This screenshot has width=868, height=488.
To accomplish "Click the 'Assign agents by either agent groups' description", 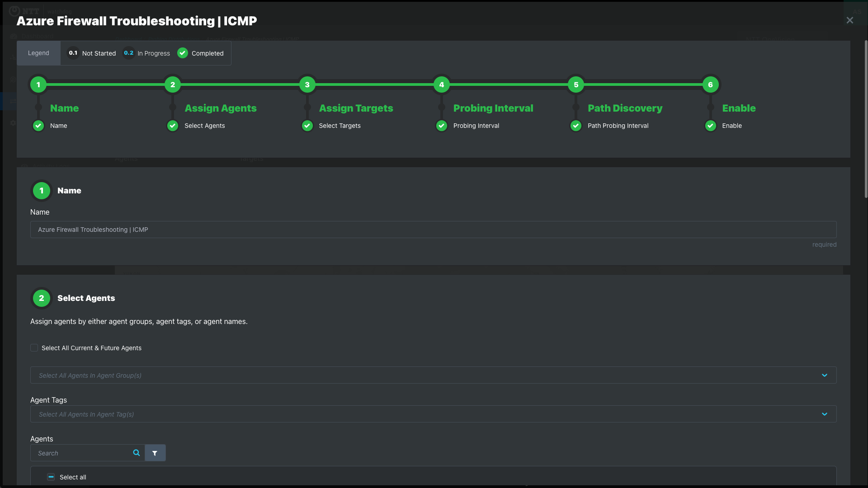I will pos(139,321).
